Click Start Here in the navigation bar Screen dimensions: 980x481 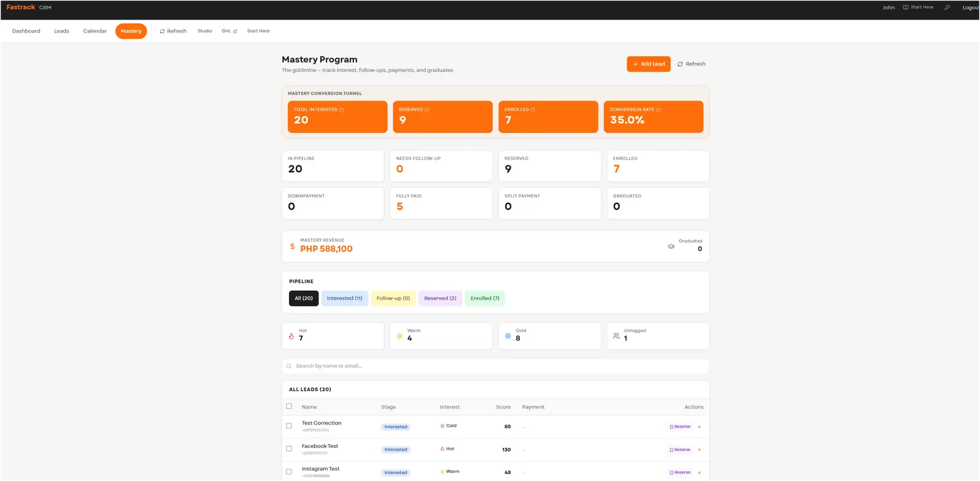tap(258, 31)
